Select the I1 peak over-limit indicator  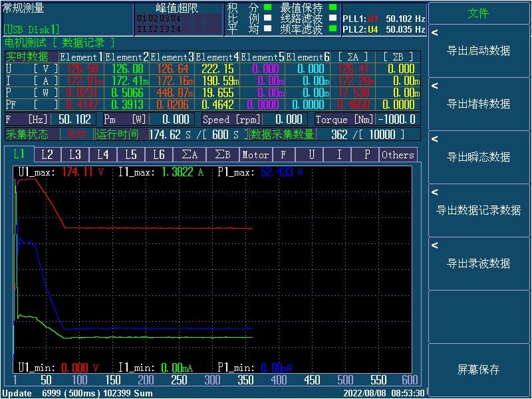[142, 29]
